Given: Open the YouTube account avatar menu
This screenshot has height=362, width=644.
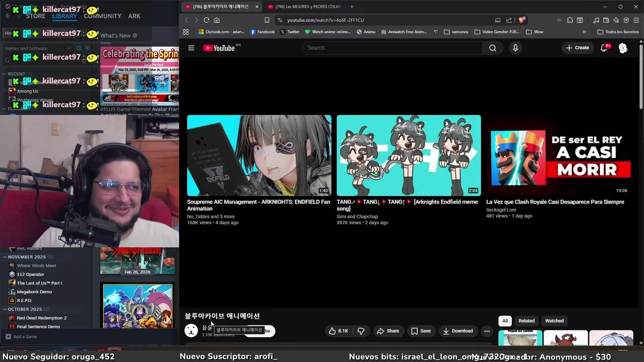Looking at the screenshot, I should (x=623, y=48).
